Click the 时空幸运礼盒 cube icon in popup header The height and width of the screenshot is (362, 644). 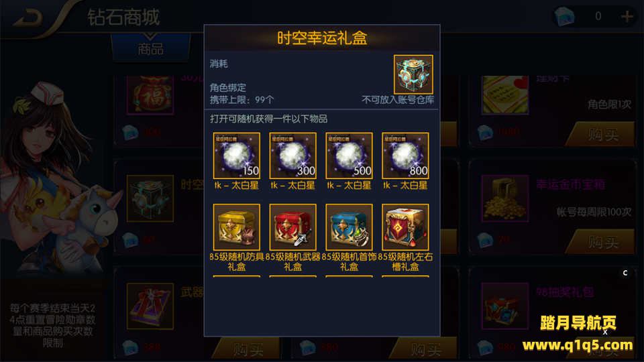click(x=413, y=74)
